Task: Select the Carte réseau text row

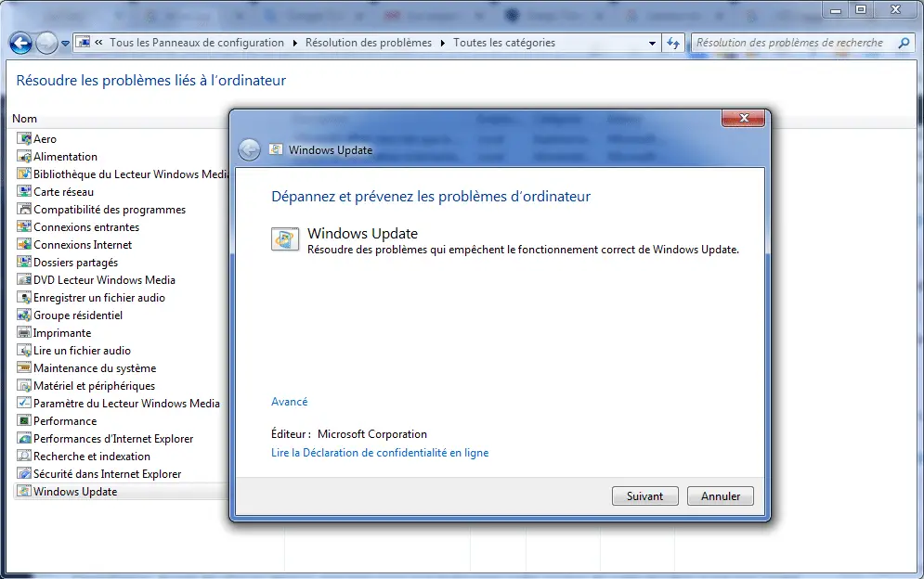Action: coord(64,192)
